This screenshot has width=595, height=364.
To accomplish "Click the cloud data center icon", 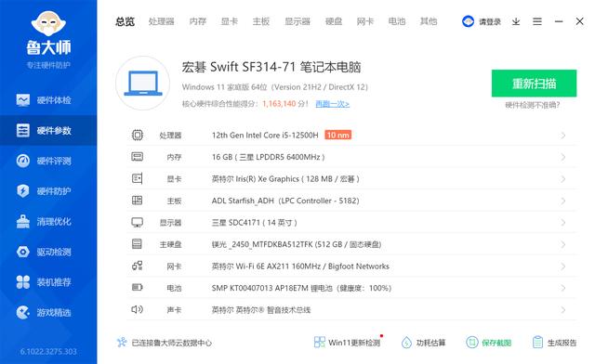I will pyautogui.click(x=122, y=343).
